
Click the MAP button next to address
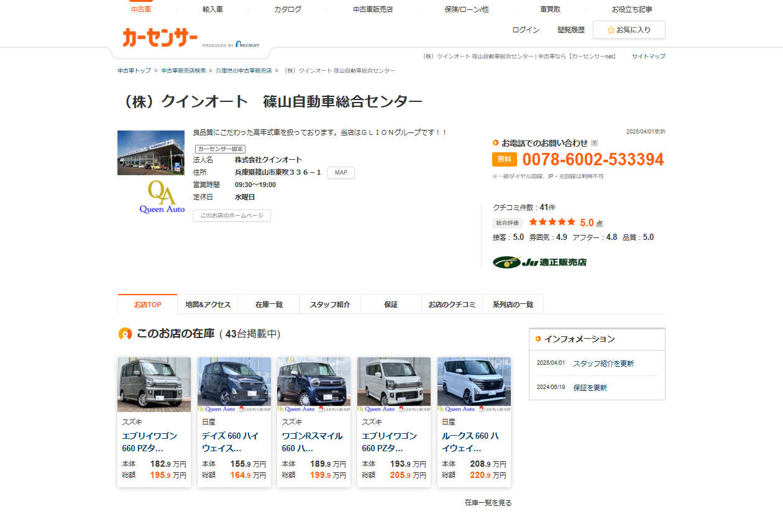(341, 172)
